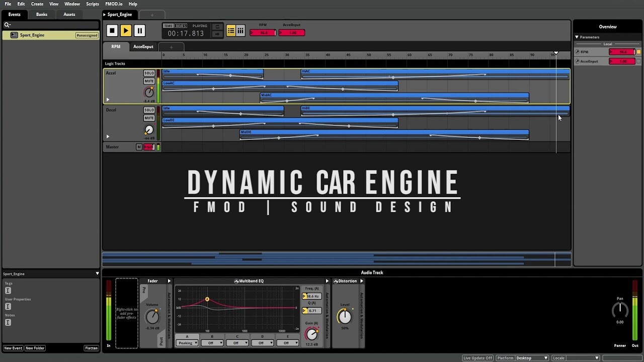Screen dimensions: 644x362
Task: Select the Sport_Engine event in the list
Action: click(x=32, y=35)
